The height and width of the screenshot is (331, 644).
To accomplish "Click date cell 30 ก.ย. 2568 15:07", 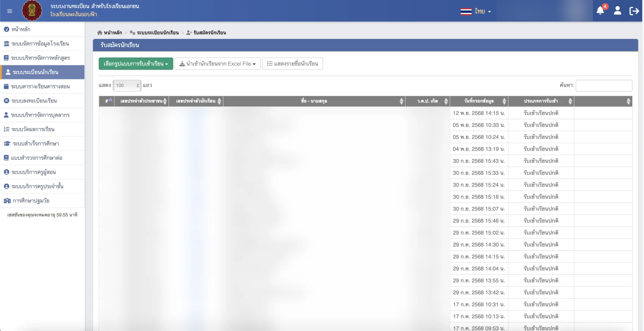I will pos(479,209).
